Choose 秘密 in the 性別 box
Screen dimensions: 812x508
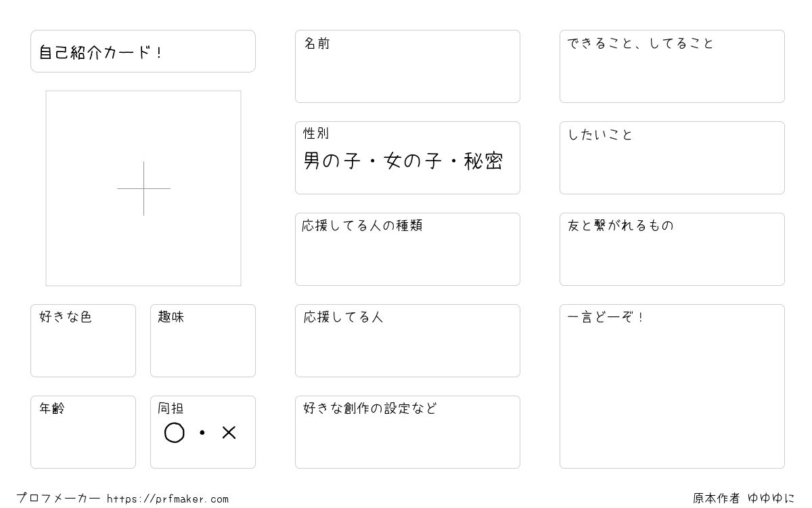[483, 161]
